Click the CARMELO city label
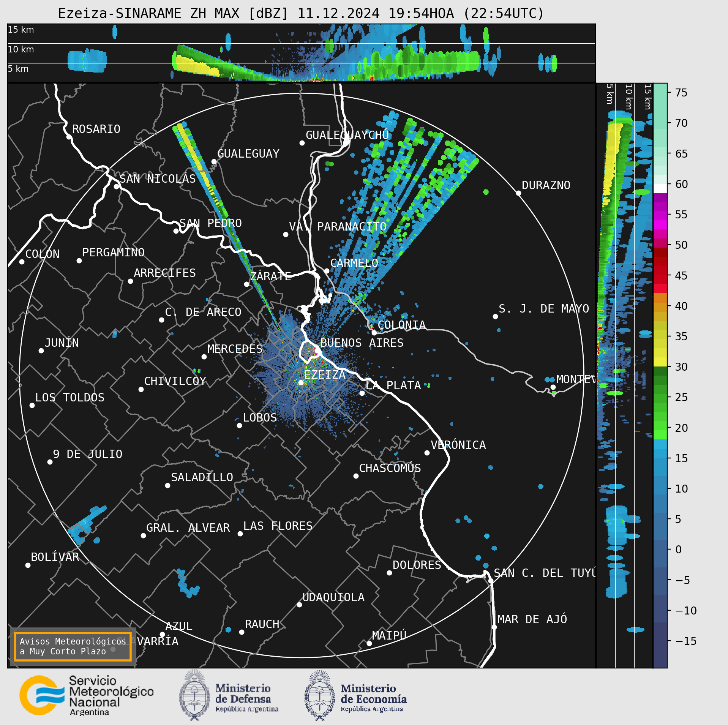The height and width of the screenshot is (725, 728). point(354,263)
